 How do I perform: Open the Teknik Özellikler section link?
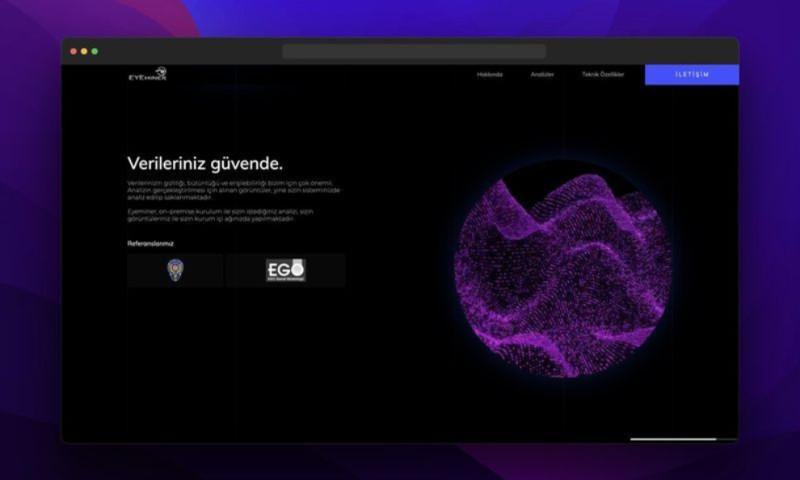click(x=603, y=75)
